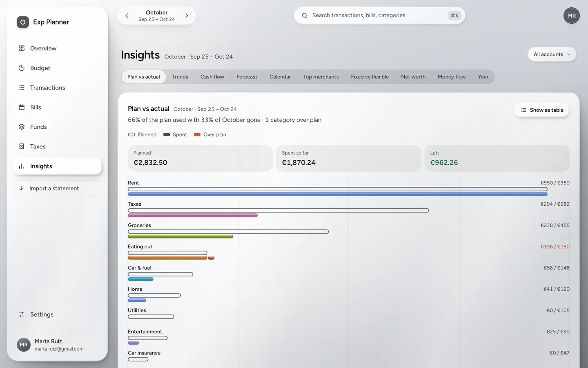
Task: Switch to the Net worth tab
Action: point(413,77)
